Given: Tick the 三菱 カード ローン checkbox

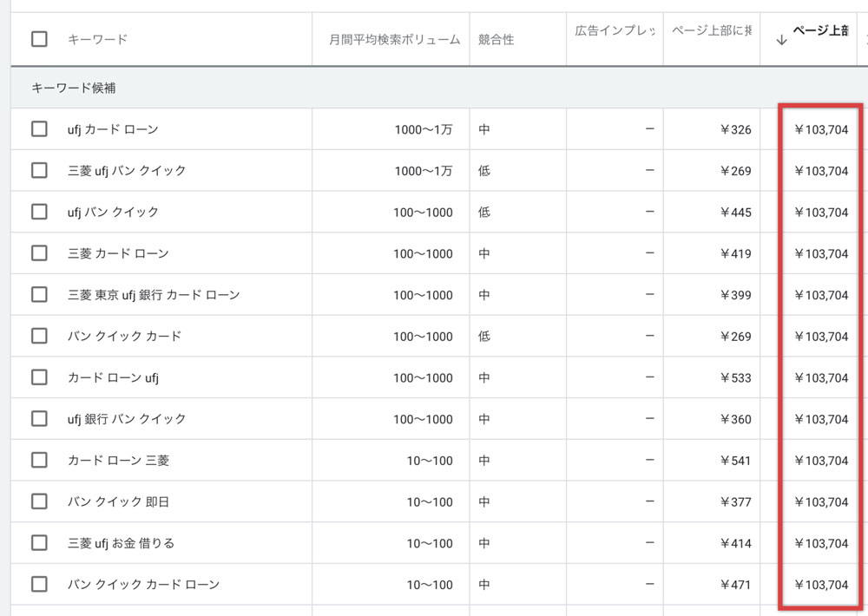Looking at the screenshot, I should [39, 253].
